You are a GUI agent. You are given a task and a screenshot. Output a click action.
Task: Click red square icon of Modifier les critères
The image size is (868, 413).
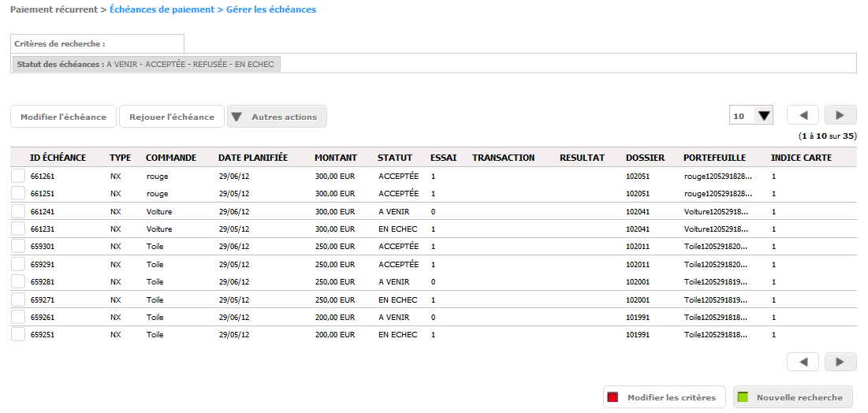[613, 397]
